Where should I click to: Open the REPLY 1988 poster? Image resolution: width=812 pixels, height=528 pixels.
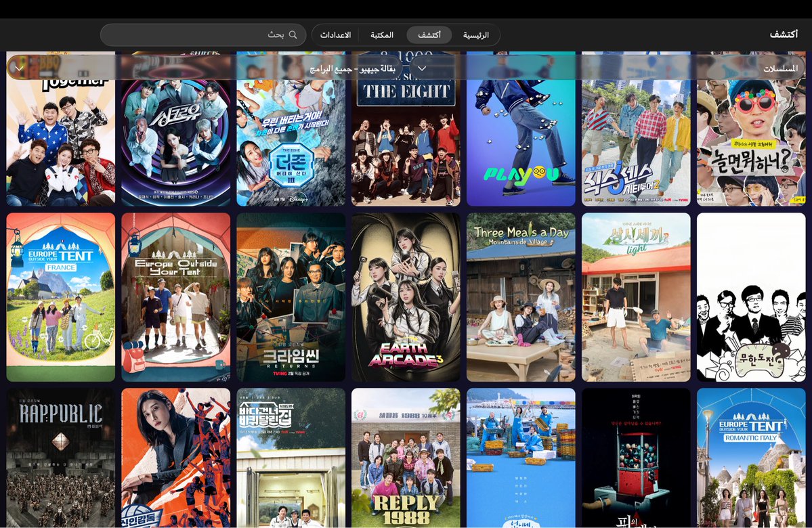pyautogui.click(x=406, y=458)
